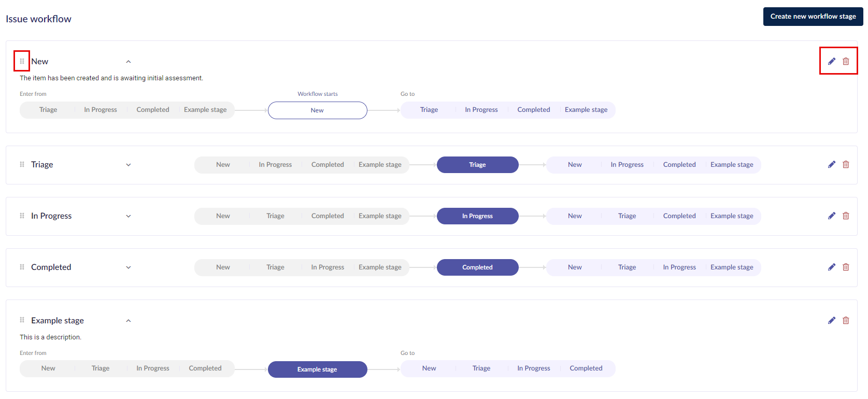Image resolution: width=868 pixels, height=399 pixels.
Task: Collapse the New stage card
Action: [129, 62]
